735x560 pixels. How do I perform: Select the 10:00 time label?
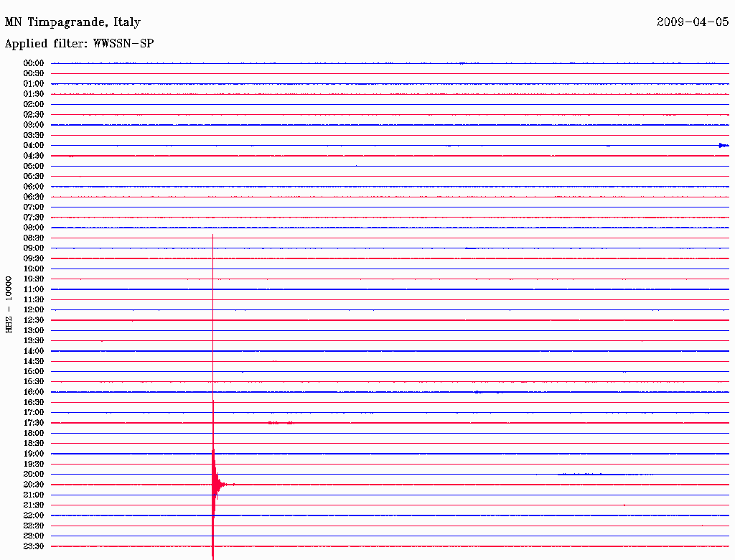[x=34, y=269]
